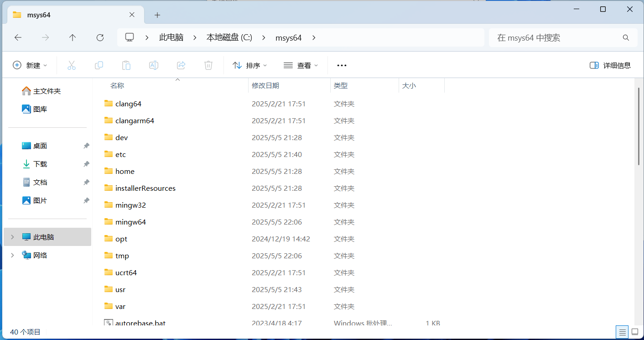The height and width of the screenshot is (340, 644).
Task: Open the 排序 sort dropdown
Action: (x=250, y=65)
